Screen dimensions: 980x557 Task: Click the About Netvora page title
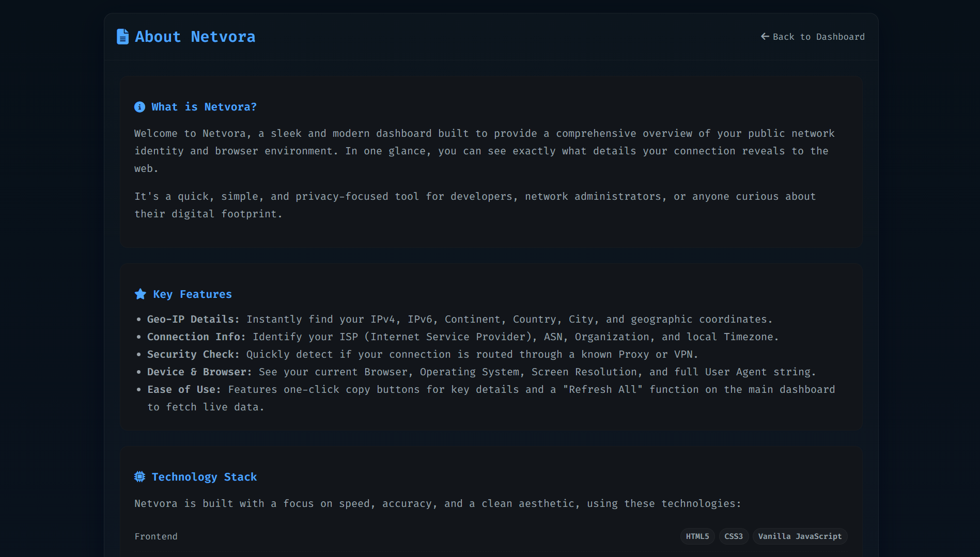pyautogui.click(x=195, y=37)
